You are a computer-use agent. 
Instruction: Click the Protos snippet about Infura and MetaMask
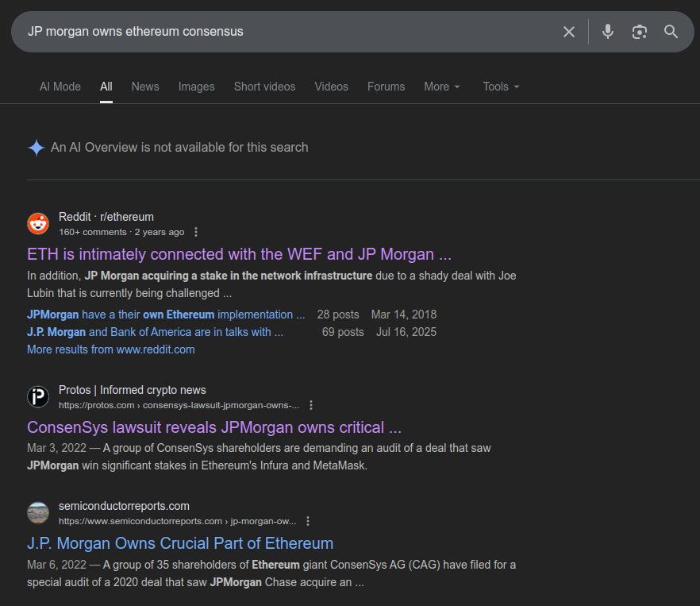click(x=259, y=457)
